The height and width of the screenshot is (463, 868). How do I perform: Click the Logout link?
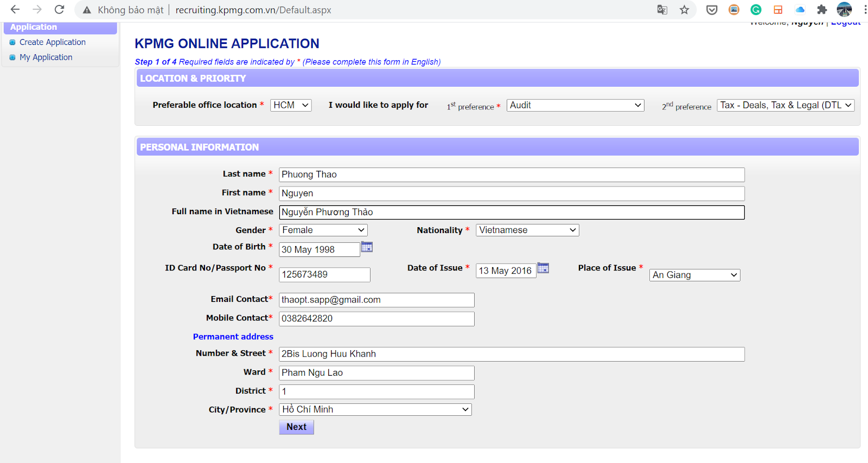click(x=846, y=23)
